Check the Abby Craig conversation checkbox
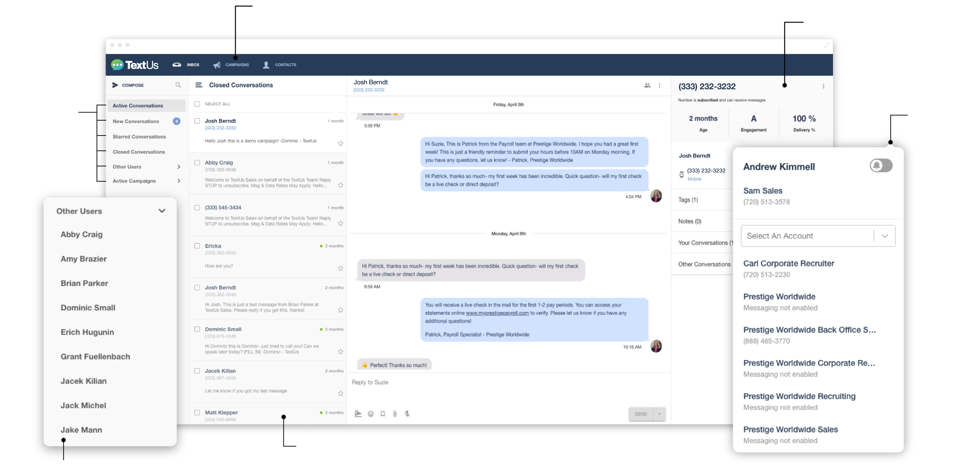The height and width of the screenshot is (474, 980). (197, 163)
